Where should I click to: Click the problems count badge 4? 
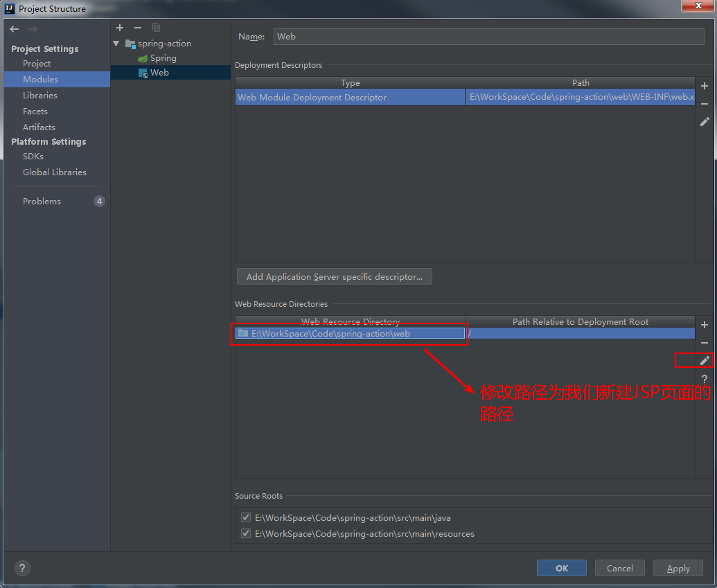99,201
